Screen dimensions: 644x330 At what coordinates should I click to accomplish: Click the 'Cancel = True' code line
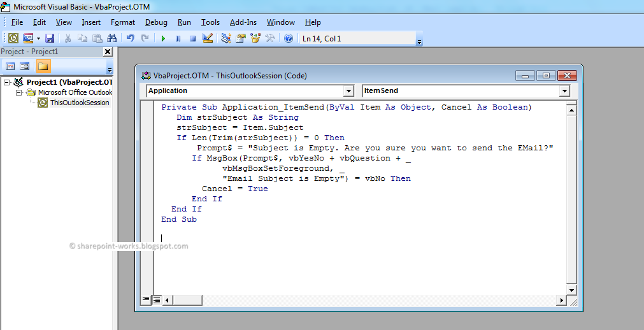point(235,189)
